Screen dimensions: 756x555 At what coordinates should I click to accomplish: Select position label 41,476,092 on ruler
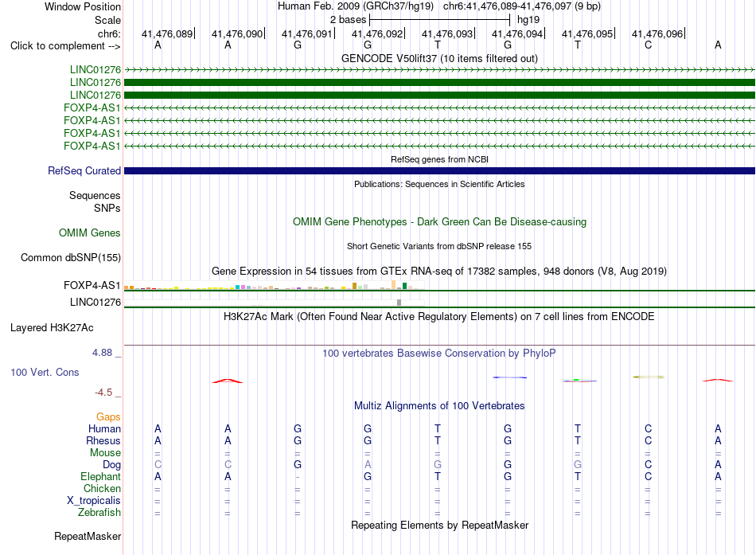(x=377, y=33)
